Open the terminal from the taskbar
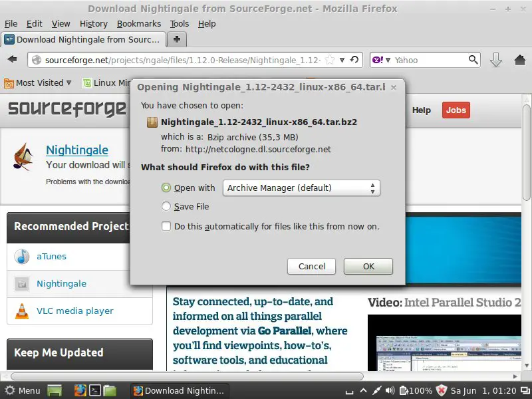The image size is (532, 399). (94, 390)
